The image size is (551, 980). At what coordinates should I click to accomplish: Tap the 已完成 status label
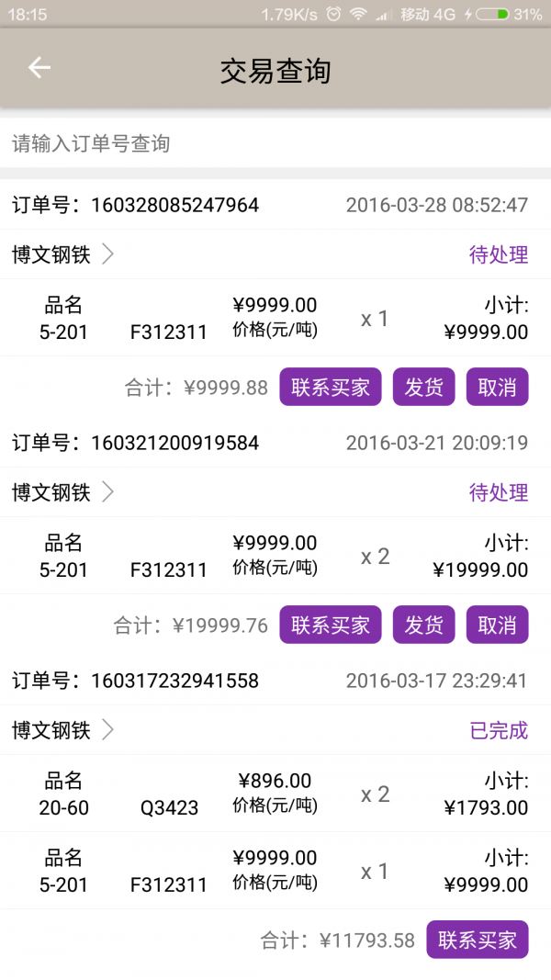point(499,730)
